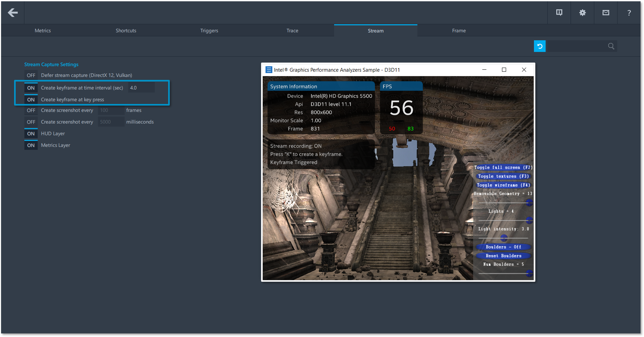Viewport: 644px width, 337px height.
Task: Click the Light intensity slider handle
Action: 504,238
